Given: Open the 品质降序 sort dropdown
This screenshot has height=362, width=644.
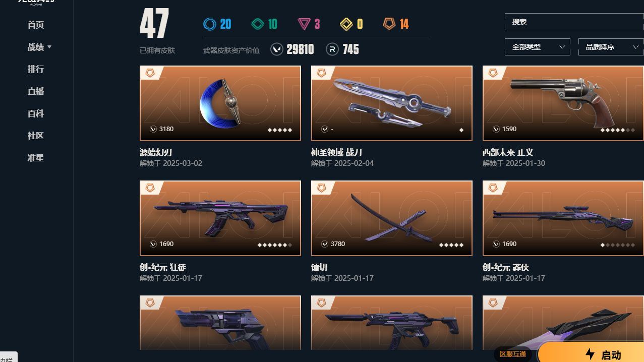Looking at the screenshot, I should (x=611, y=47).
